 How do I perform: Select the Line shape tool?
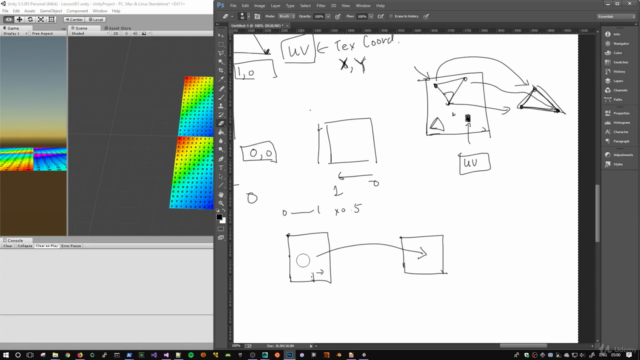click(221, 185)
